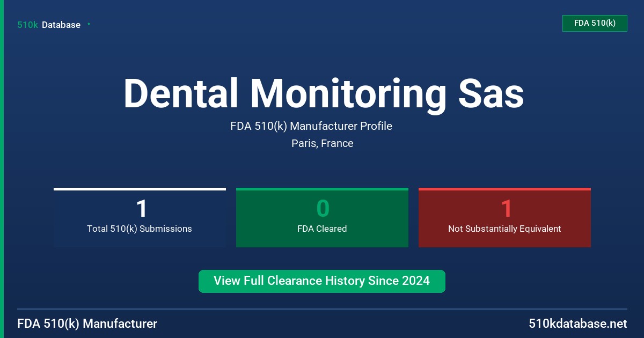Select the FDA 510(k) Manufacturer Profile subtitle
Screen dimensions: 644x338
(311, 126)
